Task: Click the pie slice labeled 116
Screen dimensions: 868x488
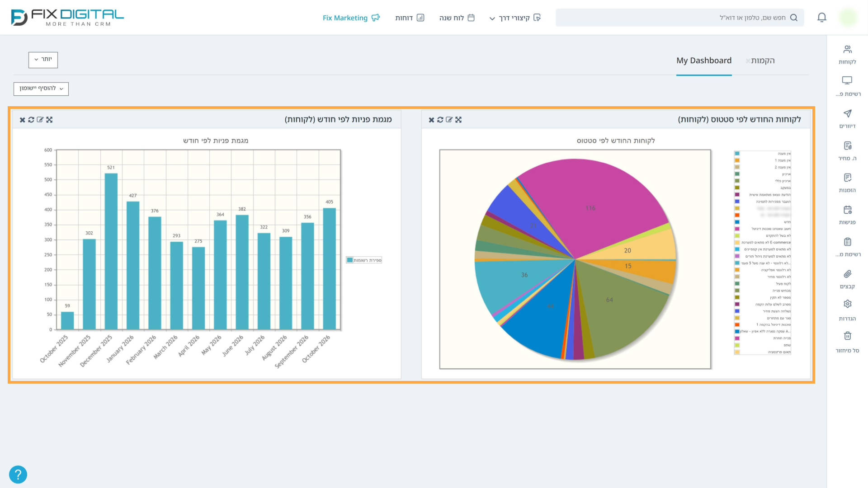Action: pyautogui.click(x=590, y=208)
